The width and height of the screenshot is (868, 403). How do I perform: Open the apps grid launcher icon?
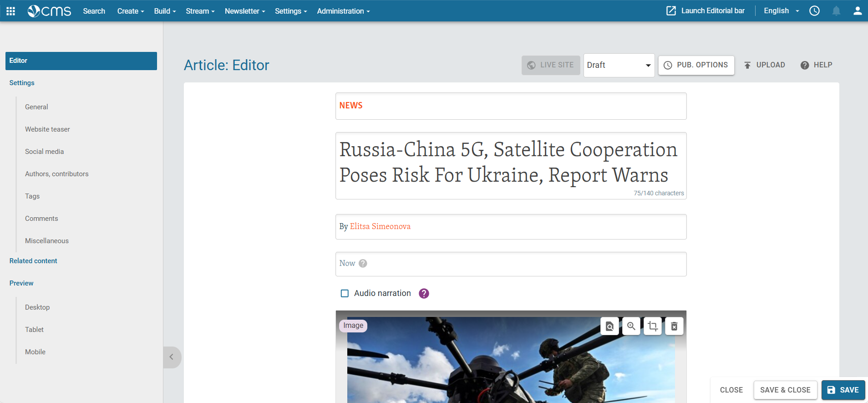click(x=10, y=11)
